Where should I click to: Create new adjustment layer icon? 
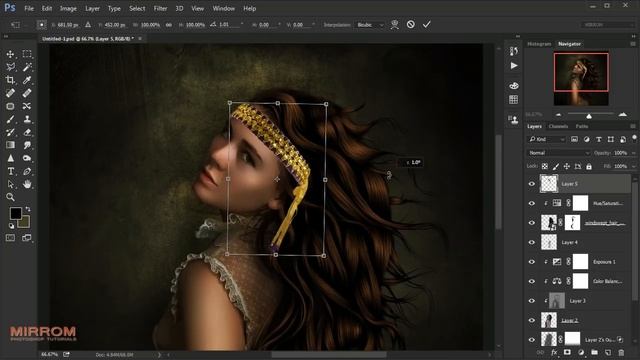(581, 352)
